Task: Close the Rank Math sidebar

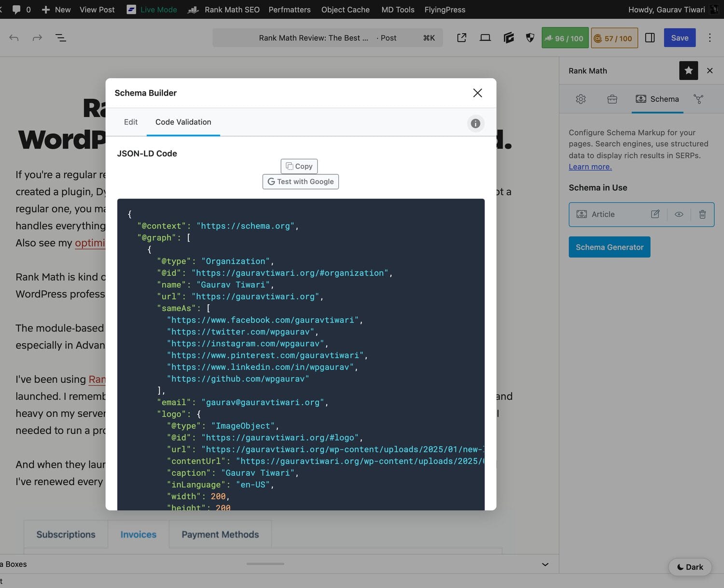Action: pos(710,70)
